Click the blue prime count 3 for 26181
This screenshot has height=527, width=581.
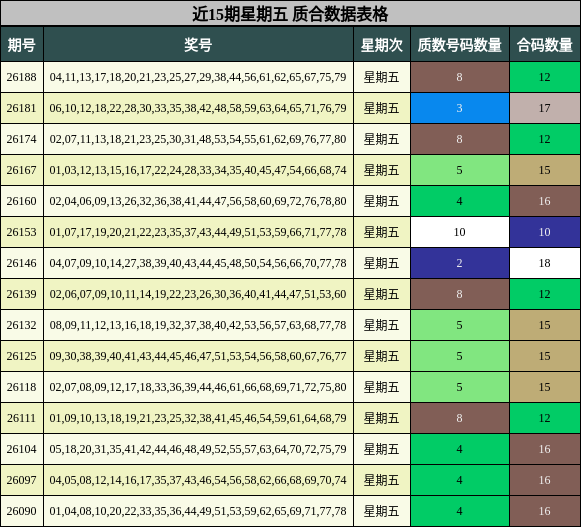[459, 108]
